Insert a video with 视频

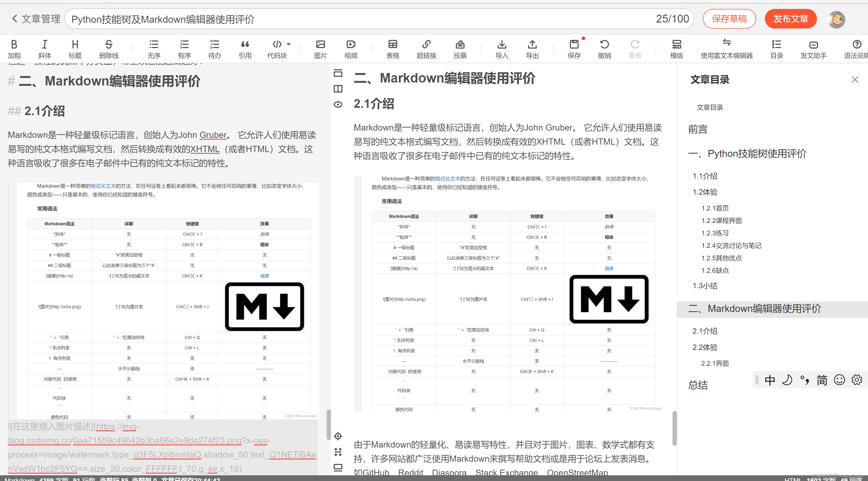coord(351,49)
